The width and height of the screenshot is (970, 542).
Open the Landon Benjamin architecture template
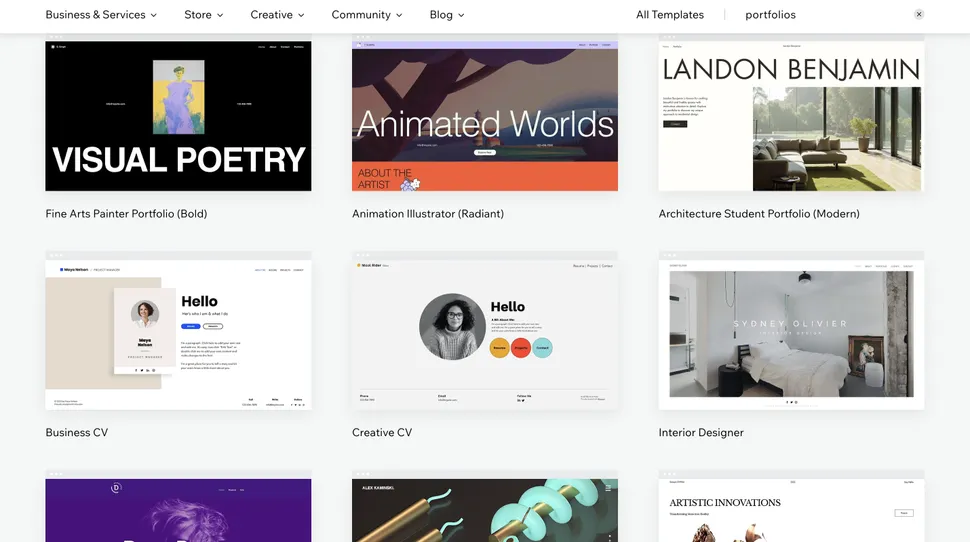(x=791, y=115)
